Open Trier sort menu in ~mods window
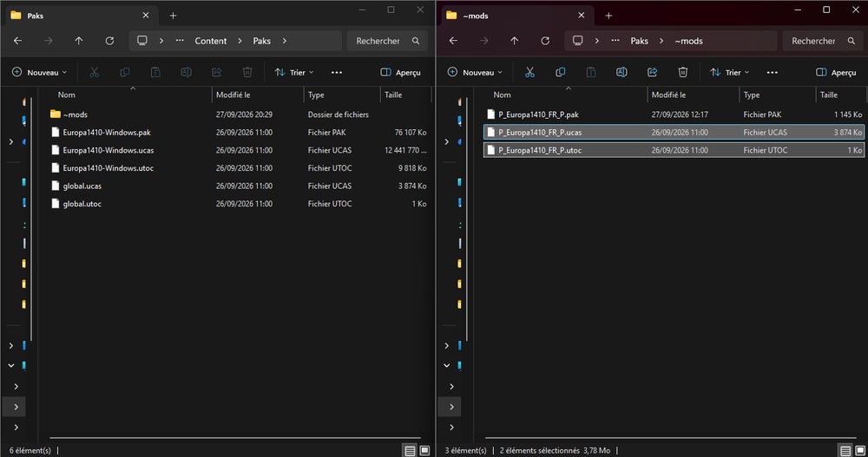The width and height of the screenshot is (868, 457). pos(730,72)
